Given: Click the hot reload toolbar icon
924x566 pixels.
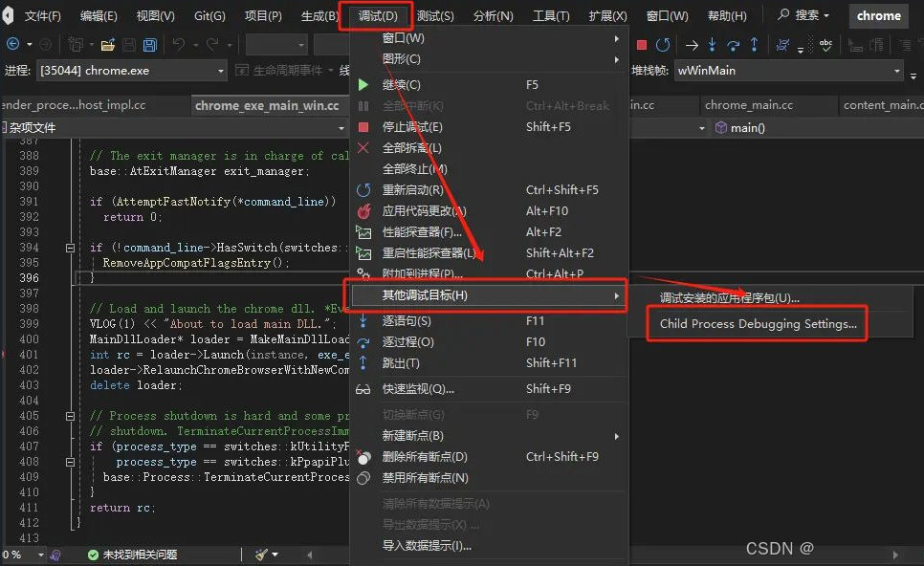Looking at the screenshot, I should click(x=782, y=45).
